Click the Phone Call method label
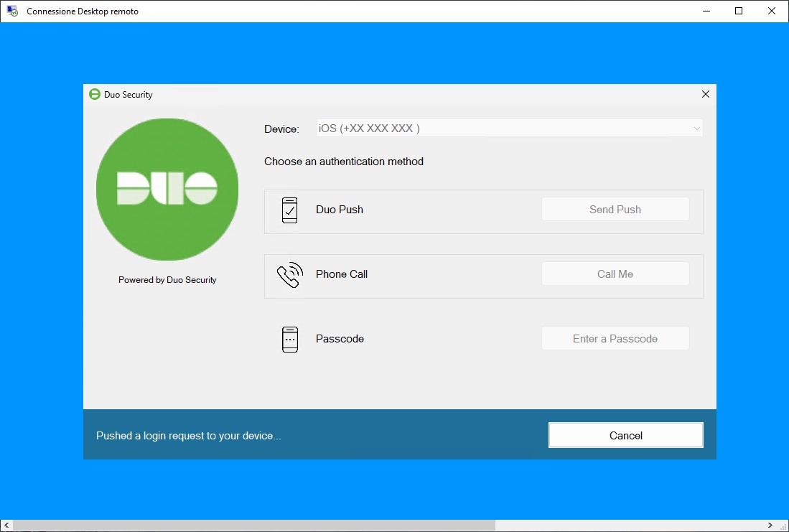Screen dimensions: 789x532 pyautogui.click(x=342, y=274)
